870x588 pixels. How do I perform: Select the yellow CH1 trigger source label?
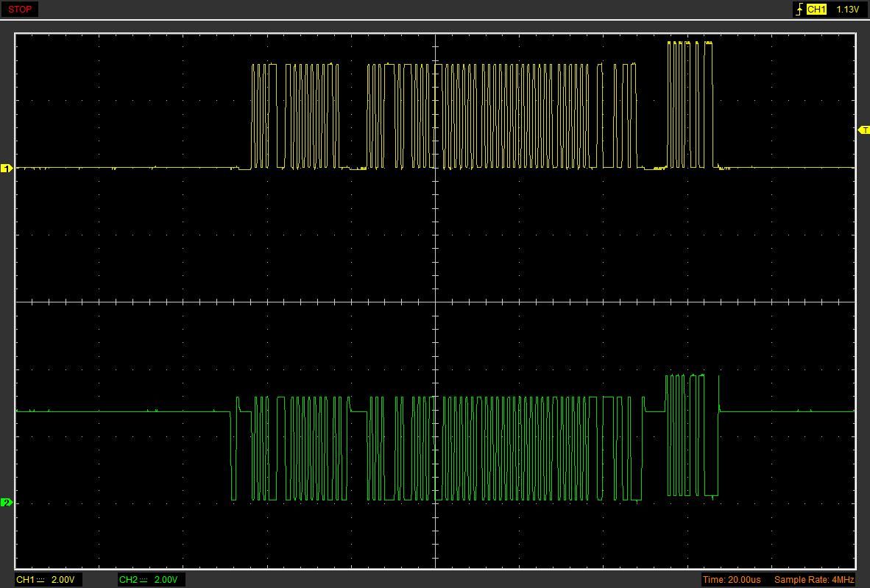point(816,10)
